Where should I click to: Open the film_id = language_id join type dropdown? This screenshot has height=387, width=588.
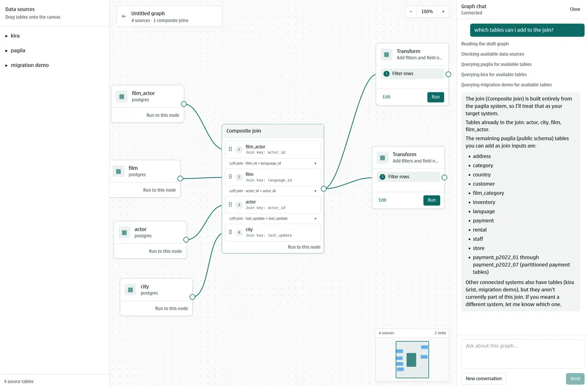click(x=273, y=163)
